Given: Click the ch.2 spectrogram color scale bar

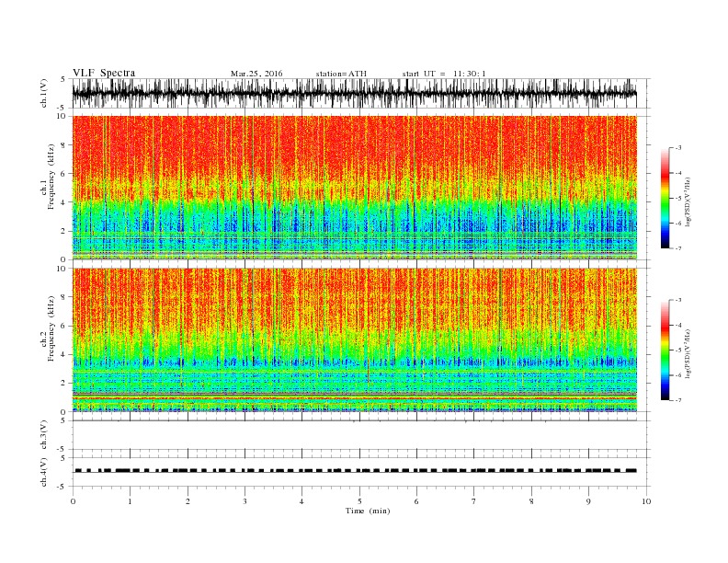Looking at the screenshot, I should pos(665,350).
